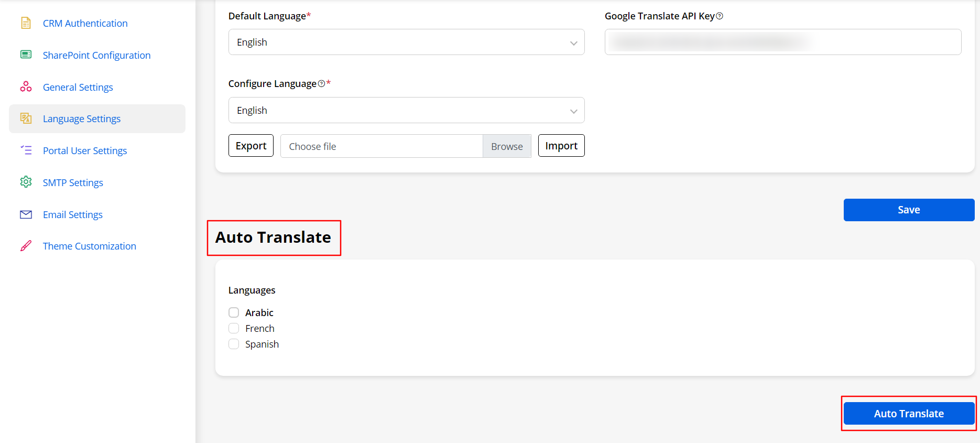Screen dimensions: 980x443
Task: Click help icon beside Google Translate API Key
Action: coord(720,16)
